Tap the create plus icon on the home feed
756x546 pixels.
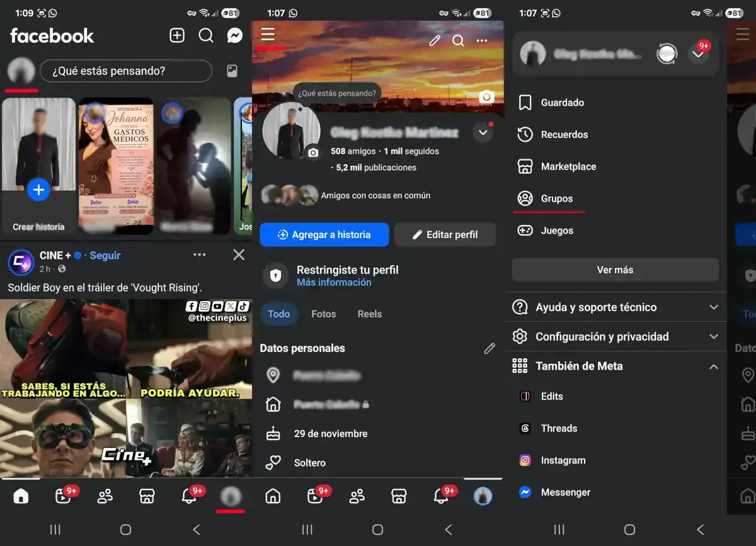click(177, 35)
